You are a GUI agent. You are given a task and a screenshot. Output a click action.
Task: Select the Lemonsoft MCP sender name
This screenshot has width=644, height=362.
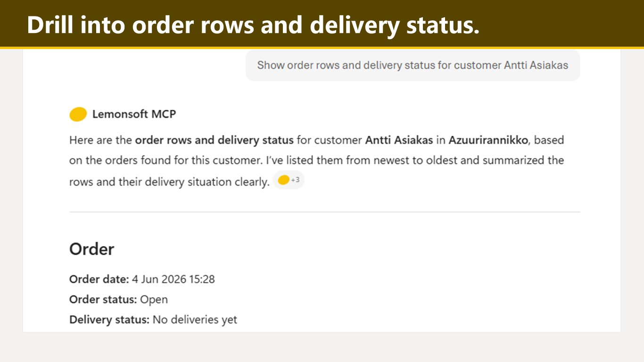(134, 114)
